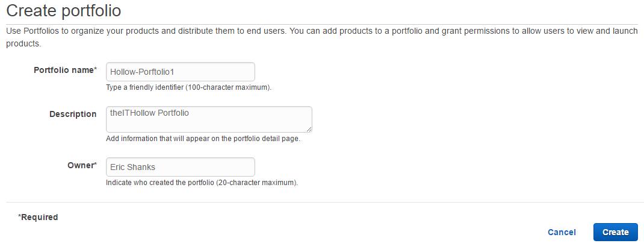Click the asterisk after the Owner label
Screen dimensions: 644x249
tap(94, 165)
